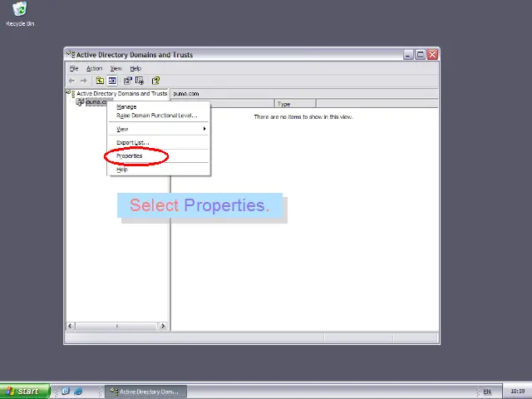Click the tree pane horizontal scrollbar right arrow
The height and width of the screenshot is (399, 532).
(163, 326)
